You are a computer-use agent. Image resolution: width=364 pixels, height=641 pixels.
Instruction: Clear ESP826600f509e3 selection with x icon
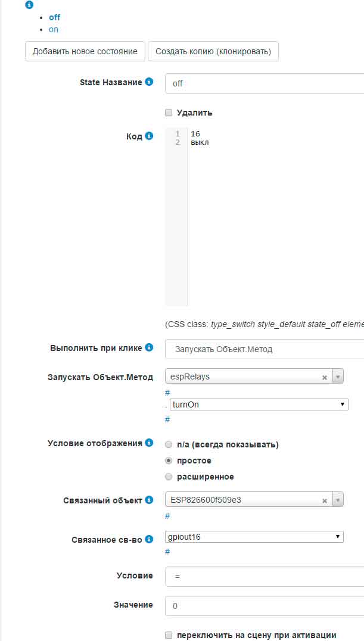tap(325, 501)
